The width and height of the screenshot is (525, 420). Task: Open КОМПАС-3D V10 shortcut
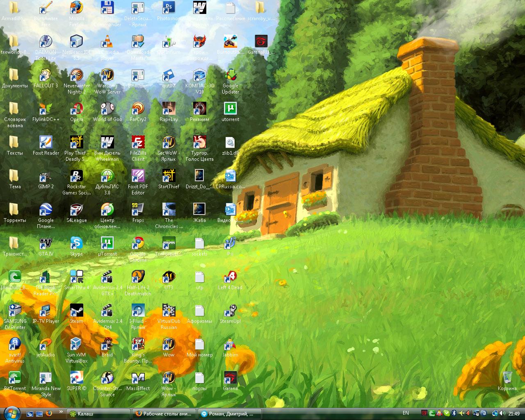(x=200, y=81)
